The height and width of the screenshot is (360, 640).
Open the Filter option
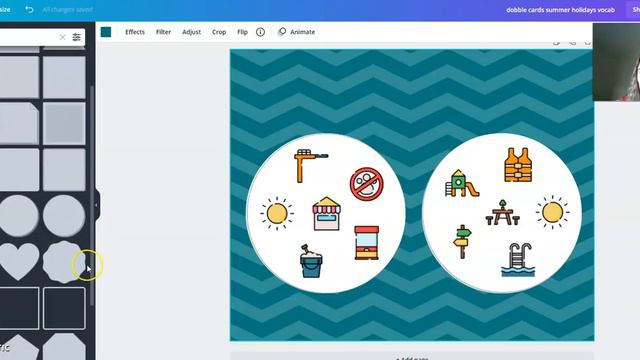click(163, 32)
